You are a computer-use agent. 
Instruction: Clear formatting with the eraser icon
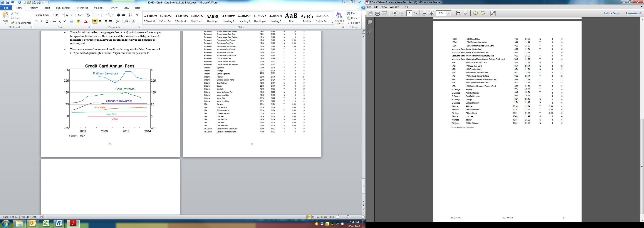click(87, 15)
